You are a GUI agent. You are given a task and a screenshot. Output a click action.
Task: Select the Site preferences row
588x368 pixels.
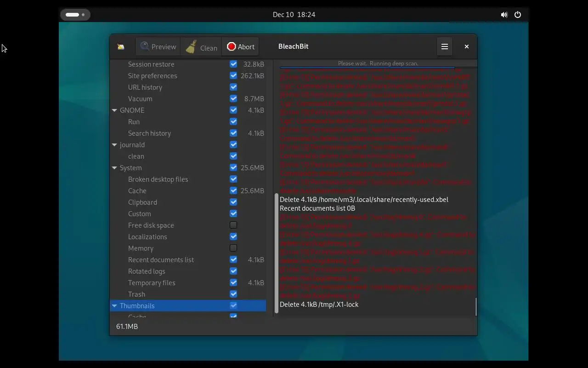coord(188,75)
